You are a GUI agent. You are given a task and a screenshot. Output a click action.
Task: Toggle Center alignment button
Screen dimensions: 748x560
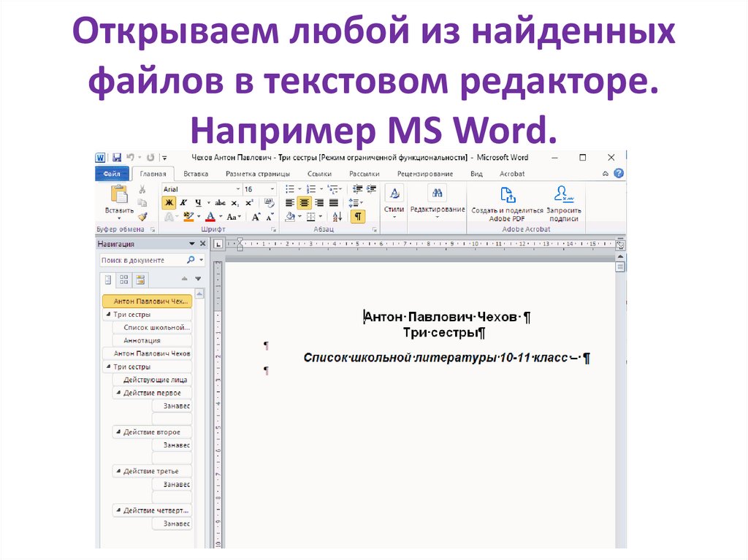click(304, 203)
